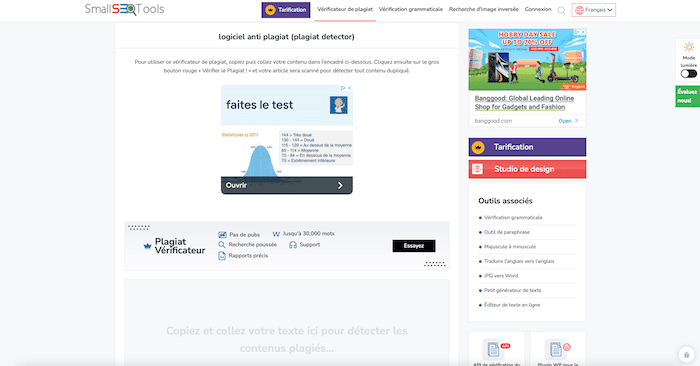Screen dimensions: 700x366
Task: Click the Pas de pubs icon
Action: (222, 235)
